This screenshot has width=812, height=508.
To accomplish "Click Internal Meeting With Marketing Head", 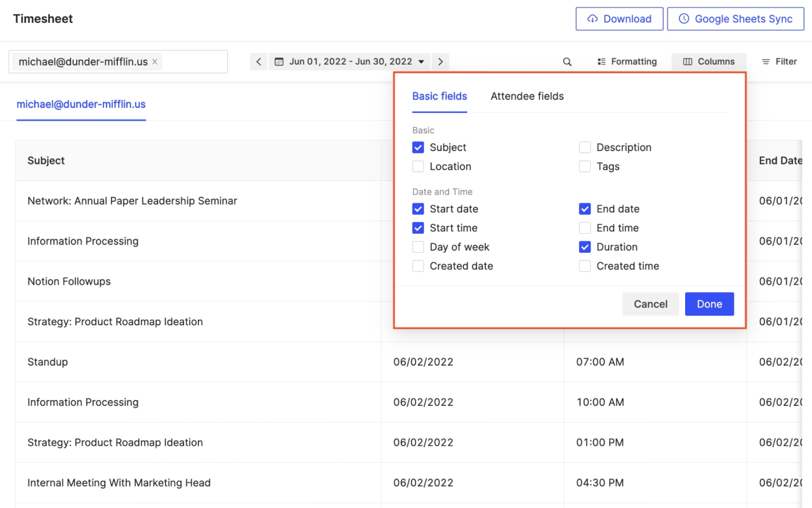I will 119,483.
